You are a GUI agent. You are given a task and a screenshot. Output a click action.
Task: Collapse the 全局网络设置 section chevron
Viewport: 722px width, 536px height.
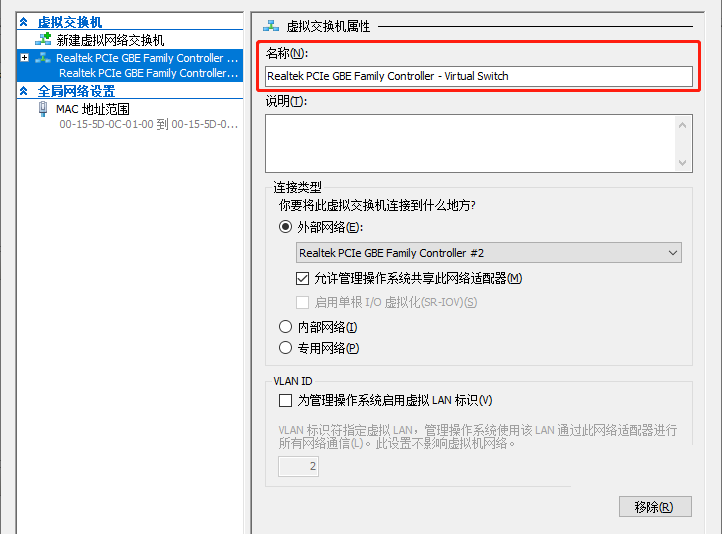pos(24,91)
